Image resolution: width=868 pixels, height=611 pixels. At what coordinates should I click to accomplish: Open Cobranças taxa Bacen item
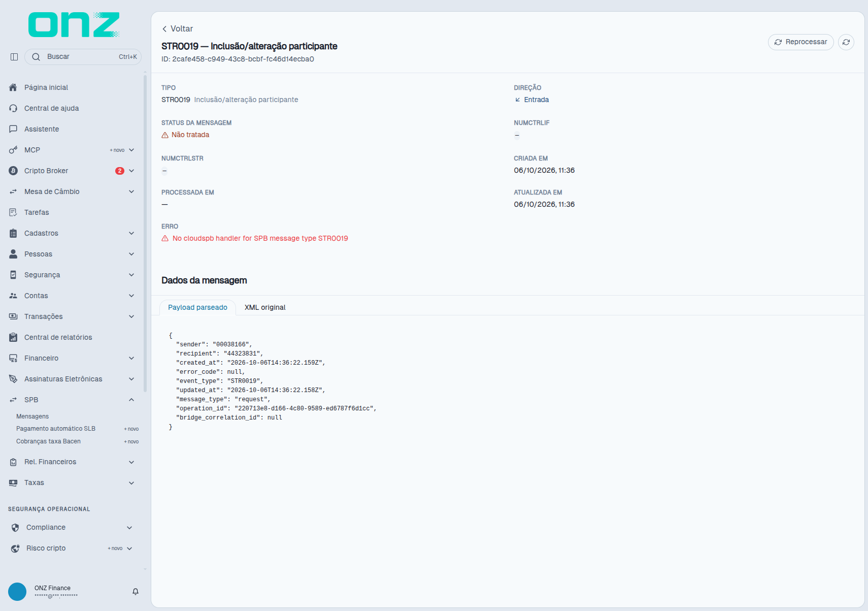(48, 441)
